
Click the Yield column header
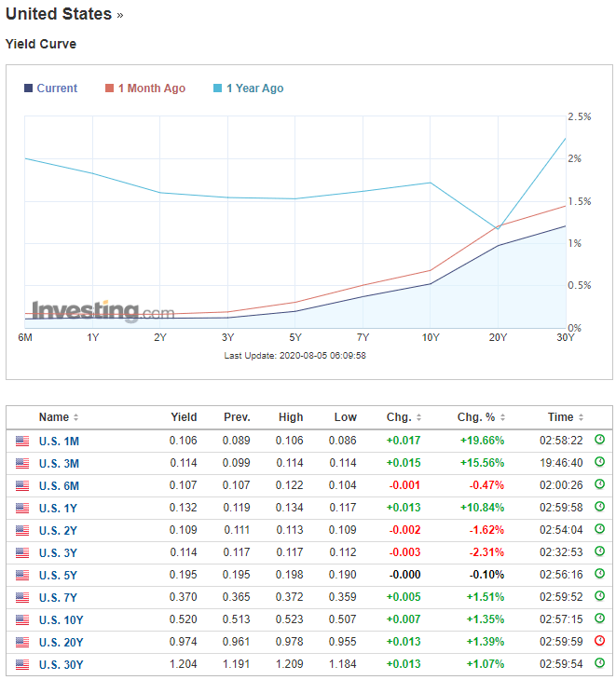(x=184, y=417)
